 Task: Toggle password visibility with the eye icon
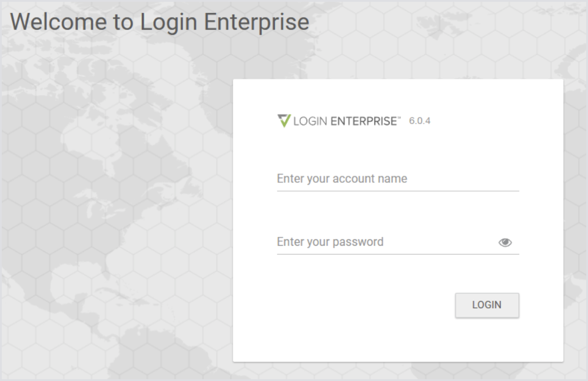(505, 242)
